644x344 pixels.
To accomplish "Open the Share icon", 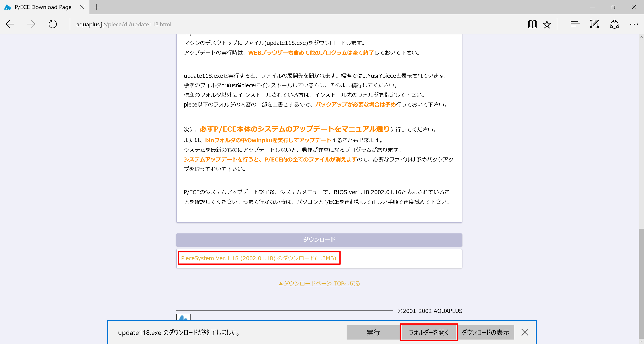I will (614, 24).
